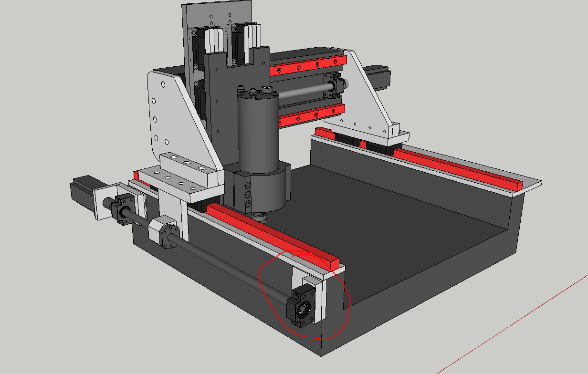Click the spindle clamp mount with bolts
The image size is (588, 374).
click(260, 188)
